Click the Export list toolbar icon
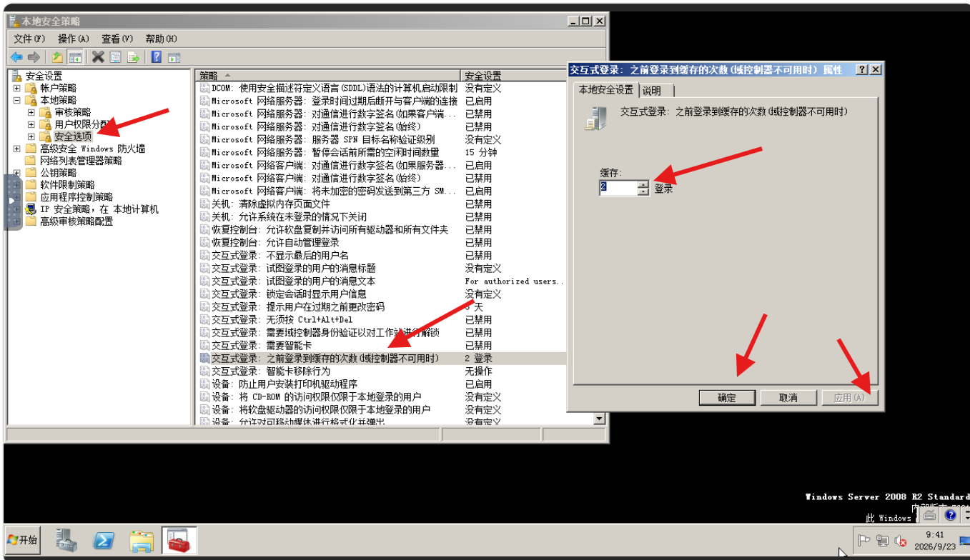 (133, 57)
